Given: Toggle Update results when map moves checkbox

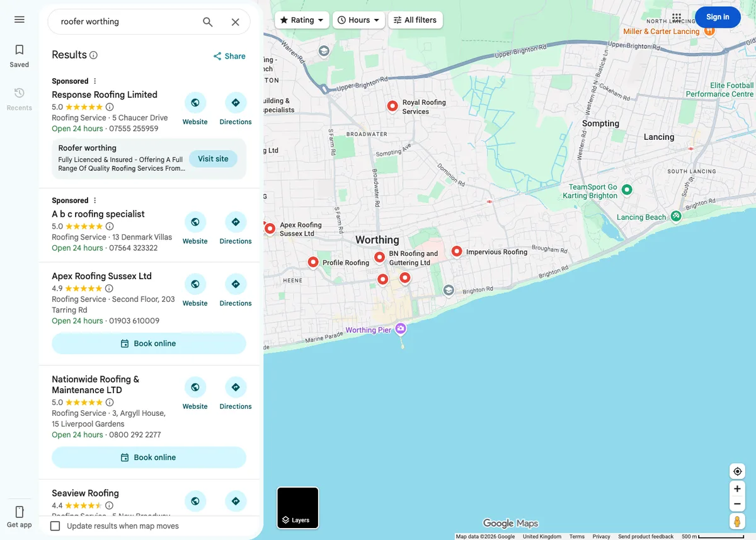Looking at the screenshot, I should point(55,526).
